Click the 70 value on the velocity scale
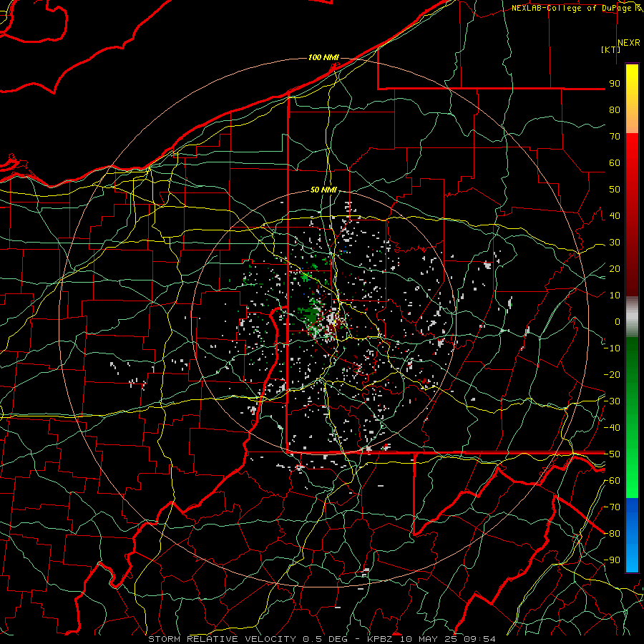644x644 pixels. [615, 137]
